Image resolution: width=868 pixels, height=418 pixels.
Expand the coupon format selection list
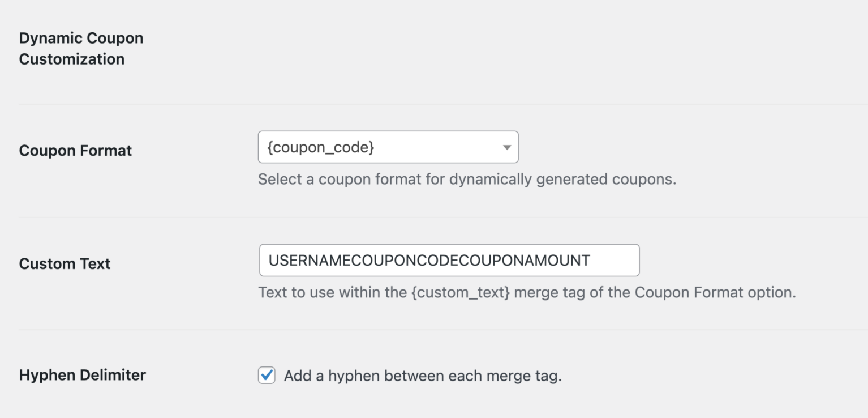[x=388, y=147]
